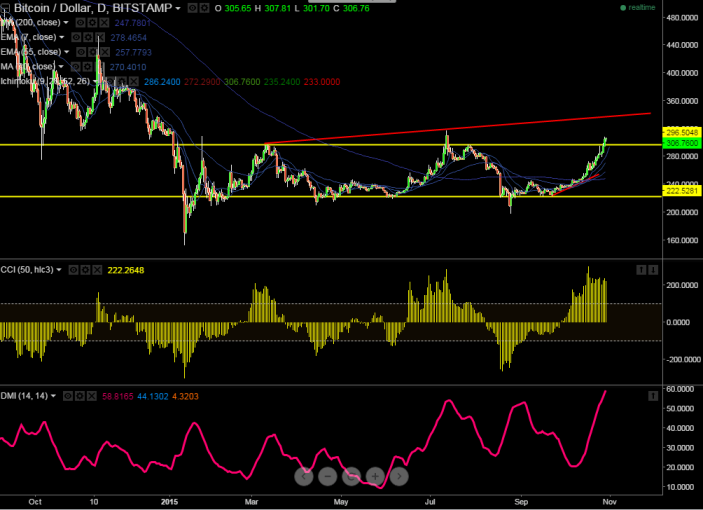
Task: Delete the EMA (7, close) indicator
Action: pyautogui.click(x=100, y=37)
